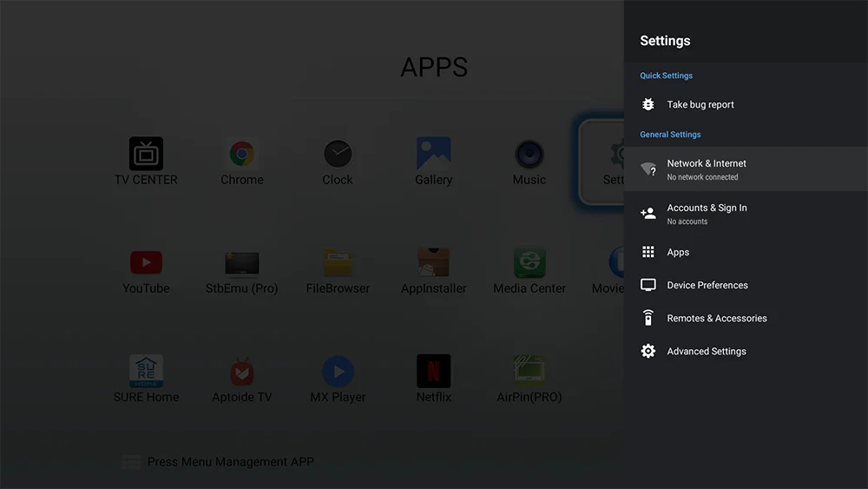Click the TV CENTER label

pyautogui.click(x=146, y=180)
